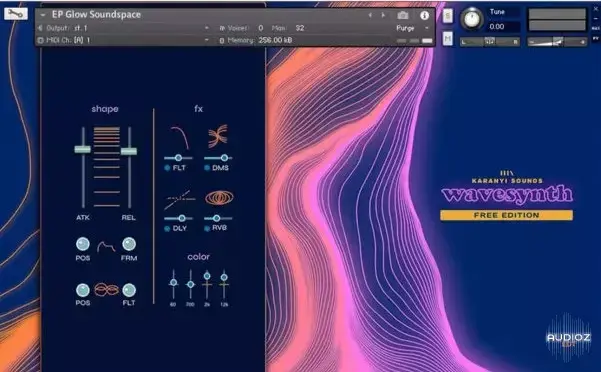601x372 pixels.
Task: Click the reverb rings icon above RVB
Action: click(x=219, y=198)
